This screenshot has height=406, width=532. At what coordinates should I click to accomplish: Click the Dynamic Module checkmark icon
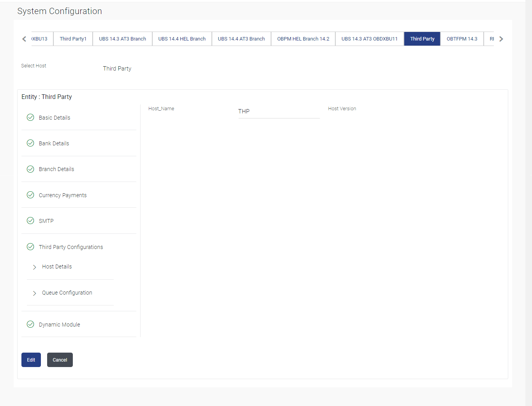(x=30, y=324)
